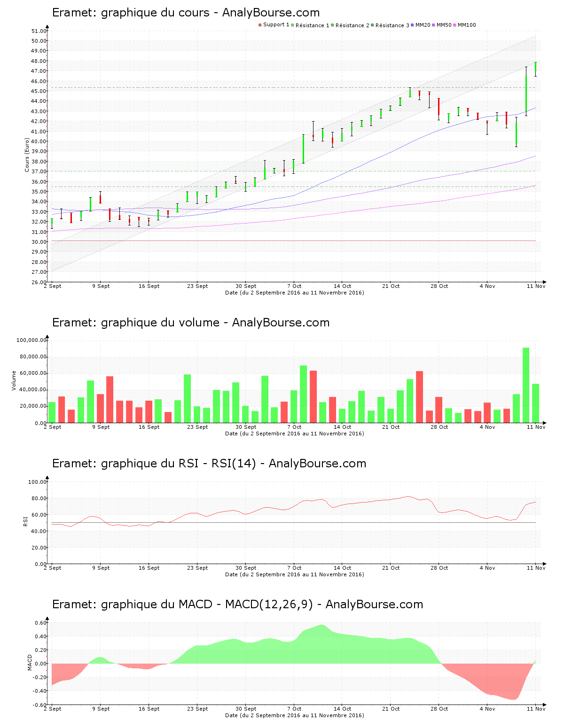Click the date range caption under the price chart
Image resolution: width=564 pixels, height=728 pixels.
click(295, 293)
